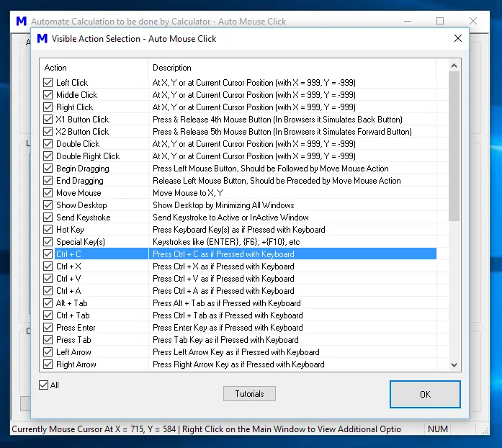Screen dimensions: 502x448
Task: Toggle the All checkbox
Action: point(44,385)
